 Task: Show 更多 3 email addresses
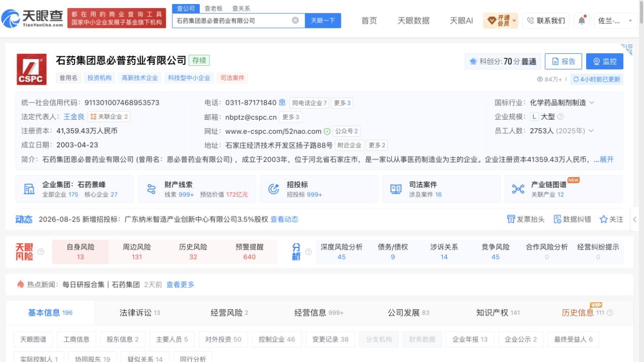pyautogui.click(x=292, y=117)
